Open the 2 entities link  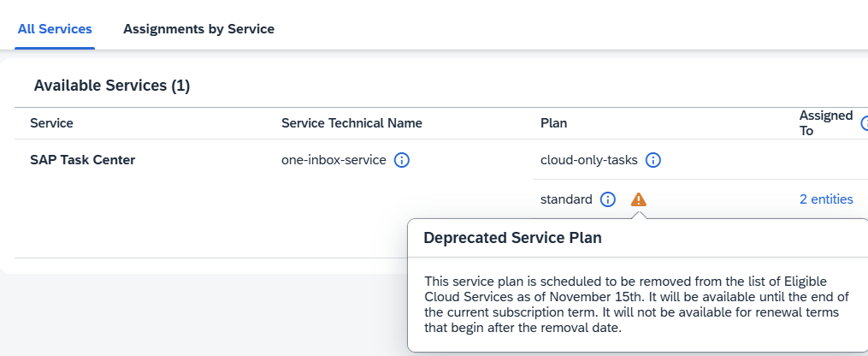(x=826, y=199)
